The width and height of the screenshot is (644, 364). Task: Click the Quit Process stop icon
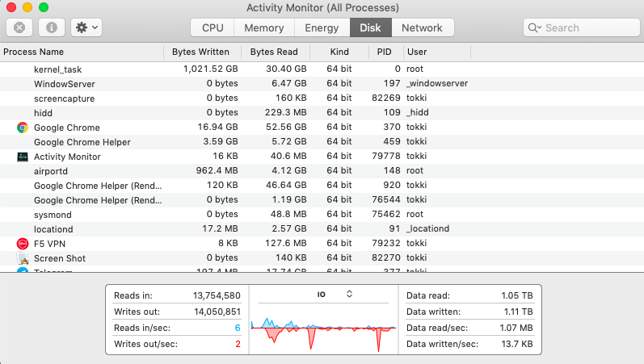tap(19, 27)
